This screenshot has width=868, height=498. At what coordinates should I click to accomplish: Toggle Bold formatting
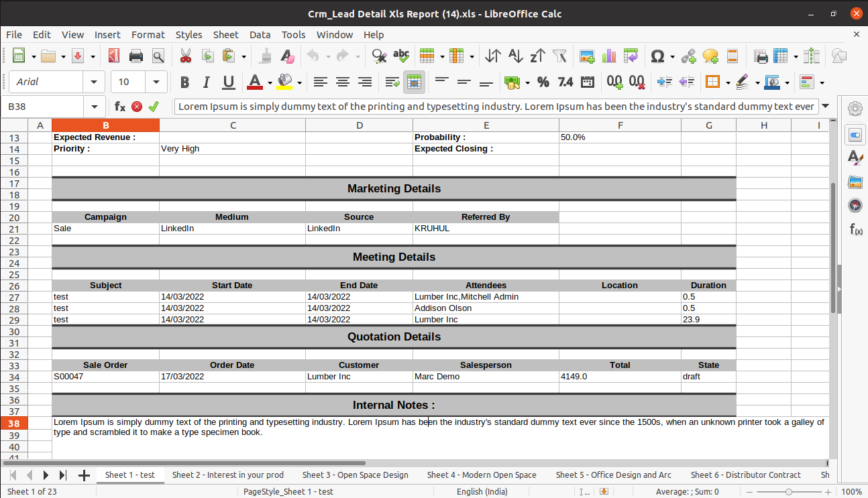coord(184,82)
